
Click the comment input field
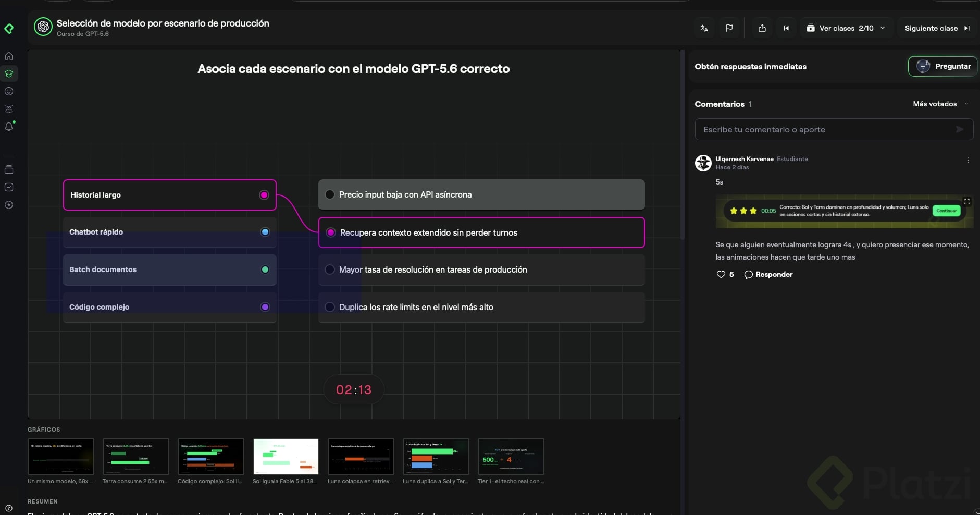point(834,129)
